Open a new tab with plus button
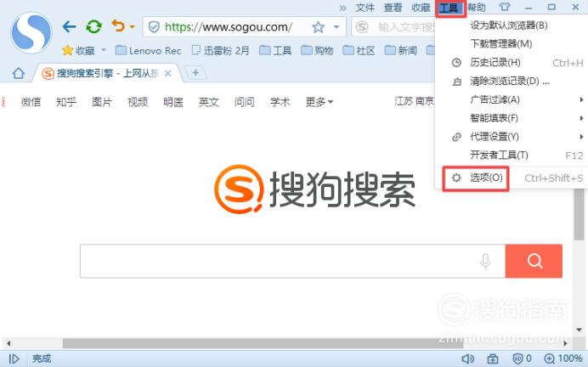This screenshot has height=367, width=588. point(195,73)
